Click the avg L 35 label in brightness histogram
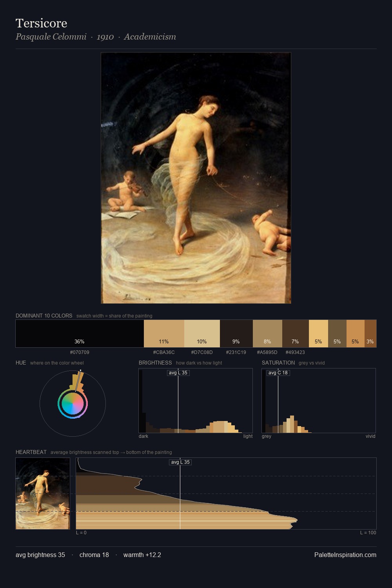The height and width of the screenshot is (588, 392). click(178, 373)
